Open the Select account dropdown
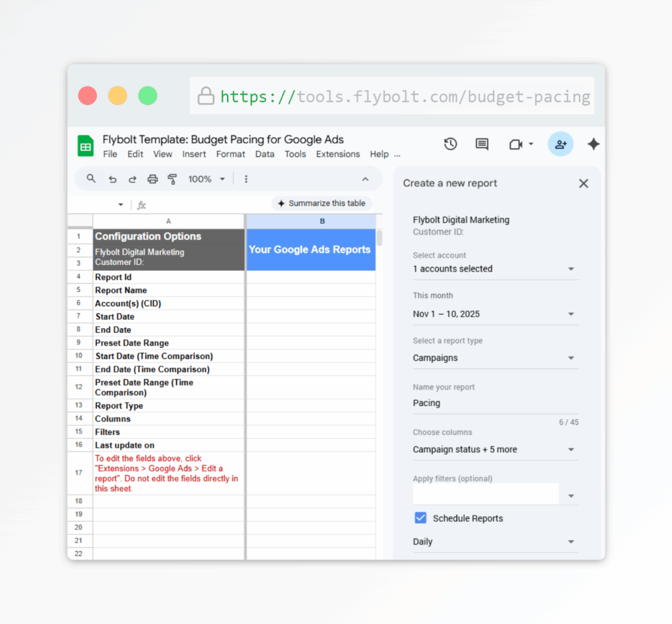Image resolution: width=672 pixels, height=624 pixels. click(x=495, y=268)
